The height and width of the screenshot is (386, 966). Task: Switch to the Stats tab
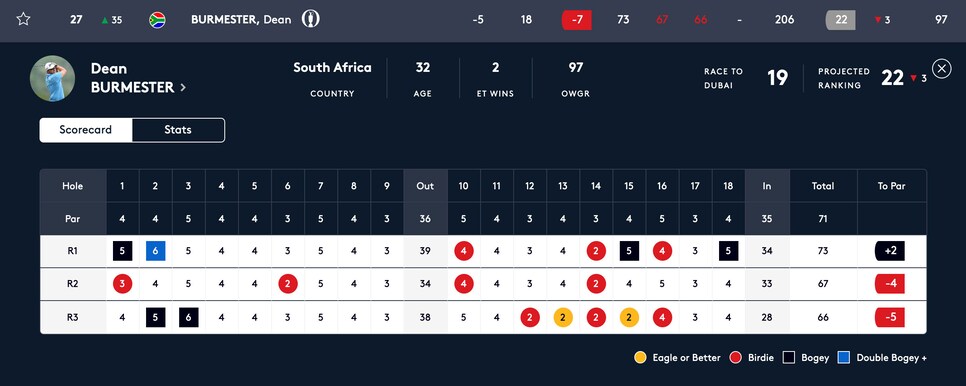178,130
